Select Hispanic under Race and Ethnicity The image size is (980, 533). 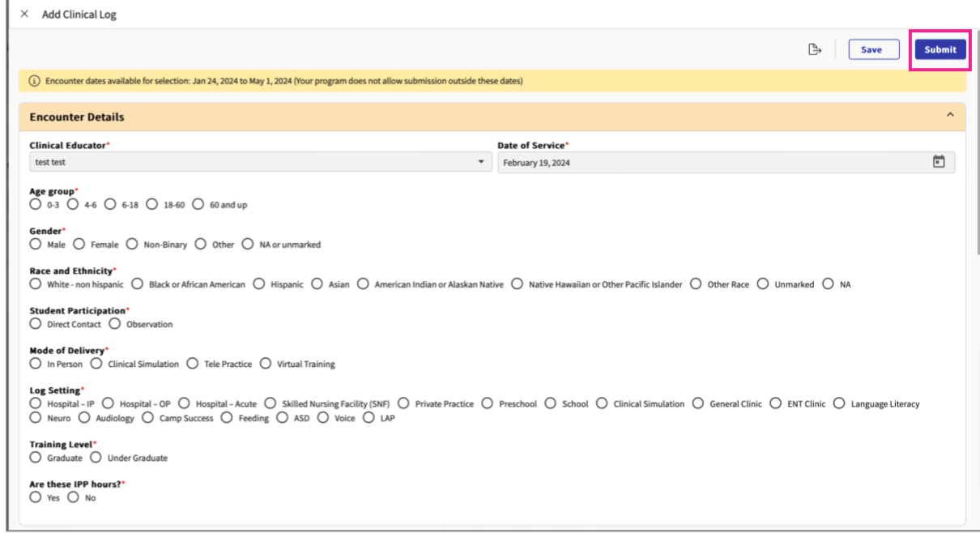coord(259,284)
